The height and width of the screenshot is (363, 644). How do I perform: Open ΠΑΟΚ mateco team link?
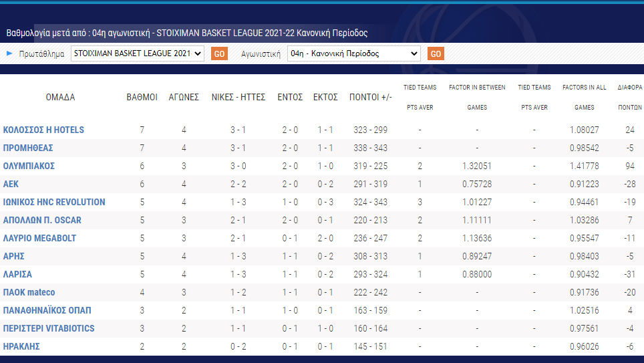[x=29, y=293]
